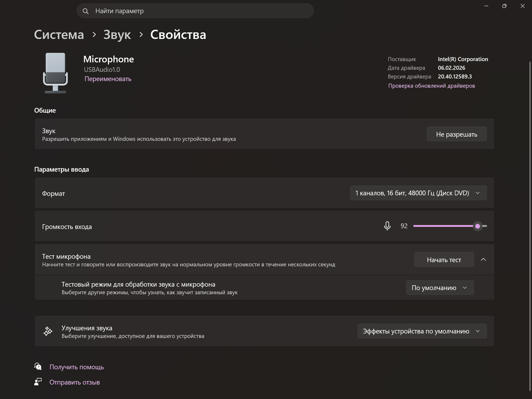Open the Формат dropdown
Image resolution: width=532 pixels, height=399 pixels.
(x=418, y=193)
